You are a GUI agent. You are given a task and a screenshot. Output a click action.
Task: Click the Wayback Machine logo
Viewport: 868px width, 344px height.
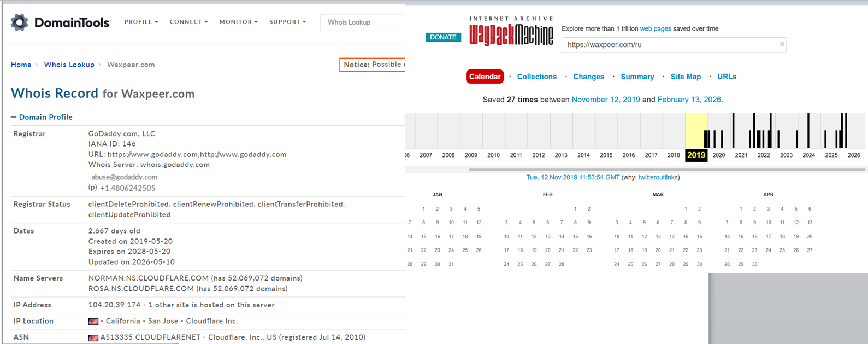[511, 32]
